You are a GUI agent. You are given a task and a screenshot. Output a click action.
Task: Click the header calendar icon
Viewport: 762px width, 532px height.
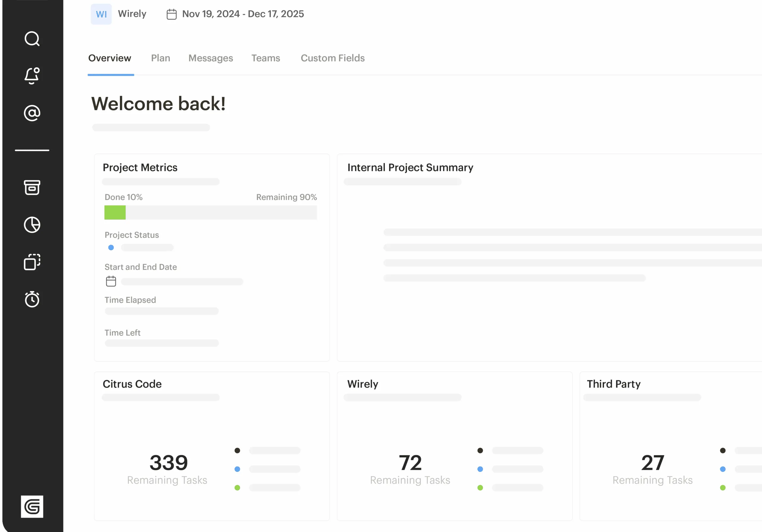171,14
